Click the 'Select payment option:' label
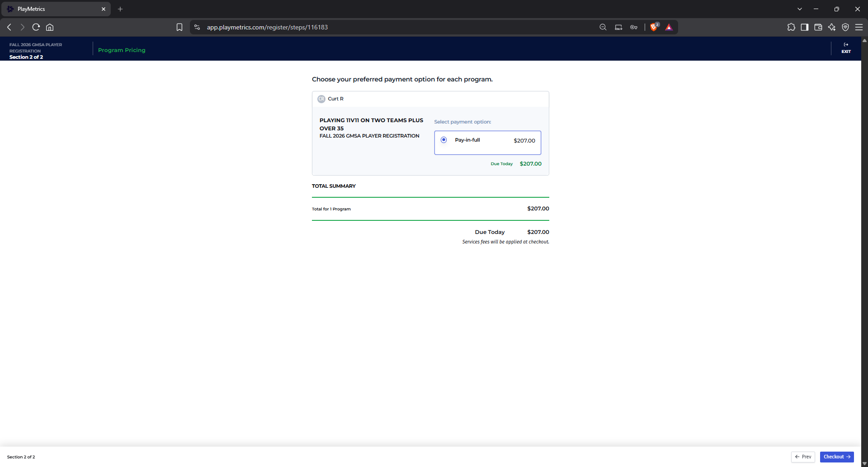 462,122
